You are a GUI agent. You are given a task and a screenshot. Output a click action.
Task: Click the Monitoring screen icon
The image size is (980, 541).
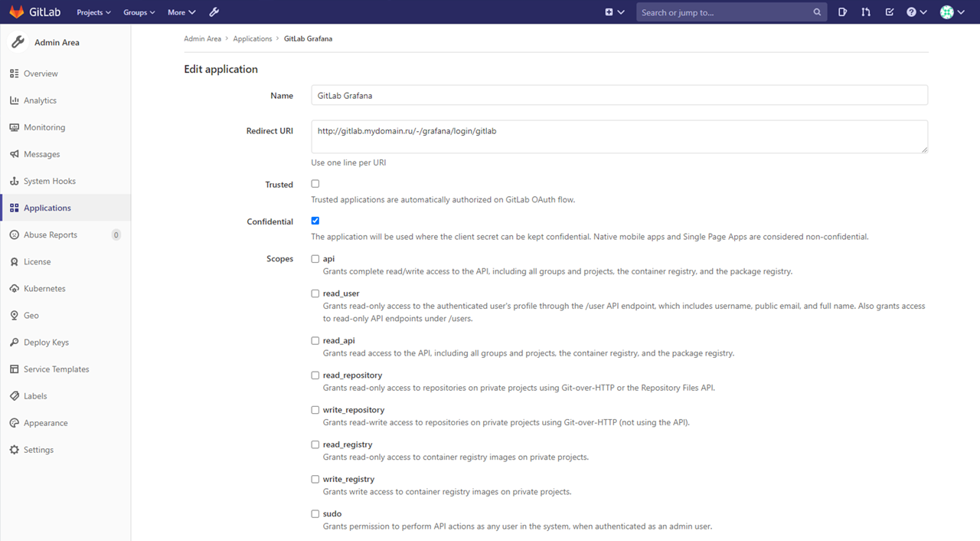tap(15, 127)
